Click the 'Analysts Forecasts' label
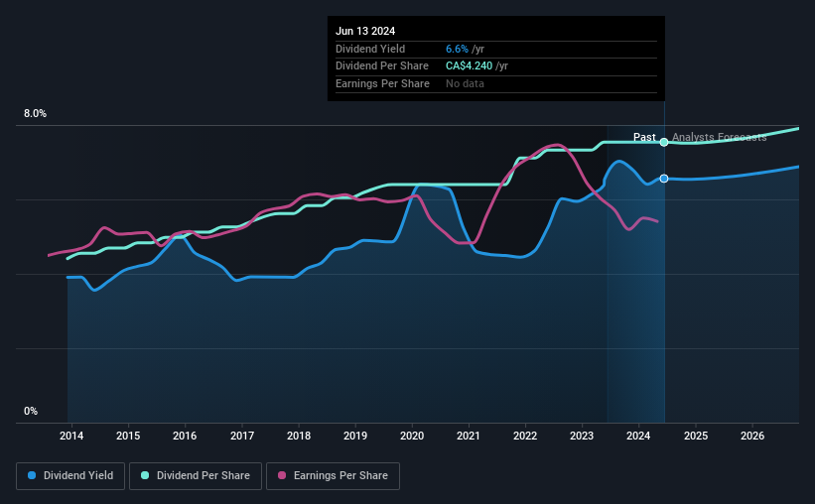This screenshot has width=815, height=504. 720,137
